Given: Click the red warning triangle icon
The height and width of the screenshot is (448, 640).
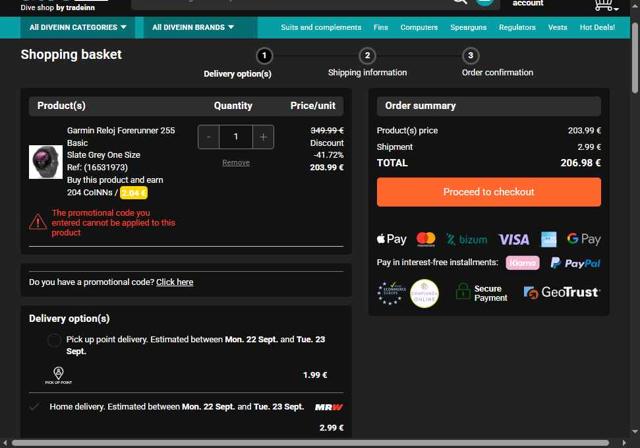Looking at the screenshot, I should 38,222.
